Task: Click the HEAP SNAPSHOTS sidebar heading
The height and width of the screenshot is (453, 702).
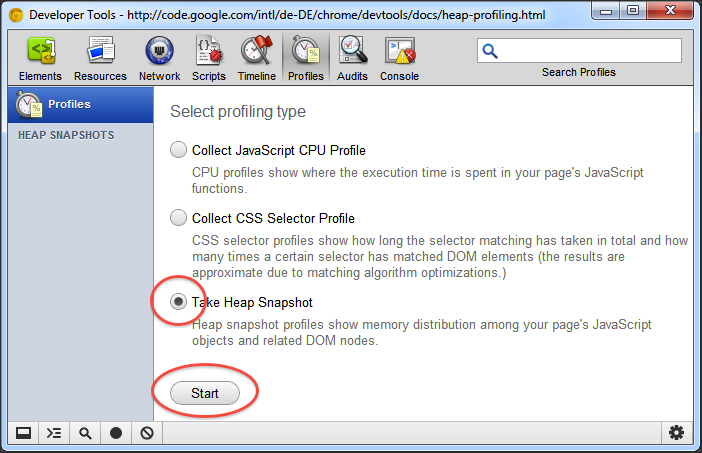Action: (x=66, y=135)
